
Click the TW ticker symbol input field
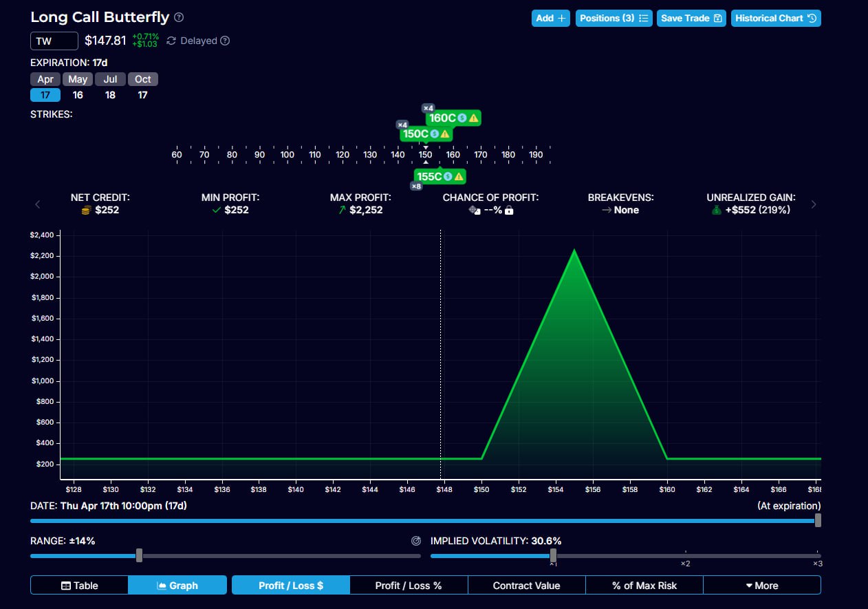[54, 41]
